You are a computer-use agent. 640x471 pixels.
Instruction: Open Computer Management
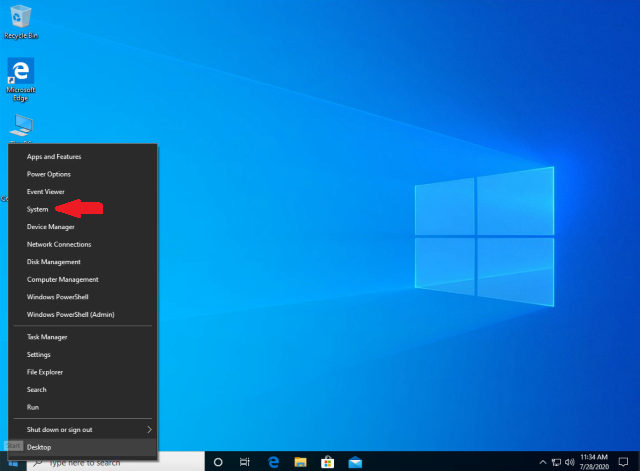coord(82,279)
